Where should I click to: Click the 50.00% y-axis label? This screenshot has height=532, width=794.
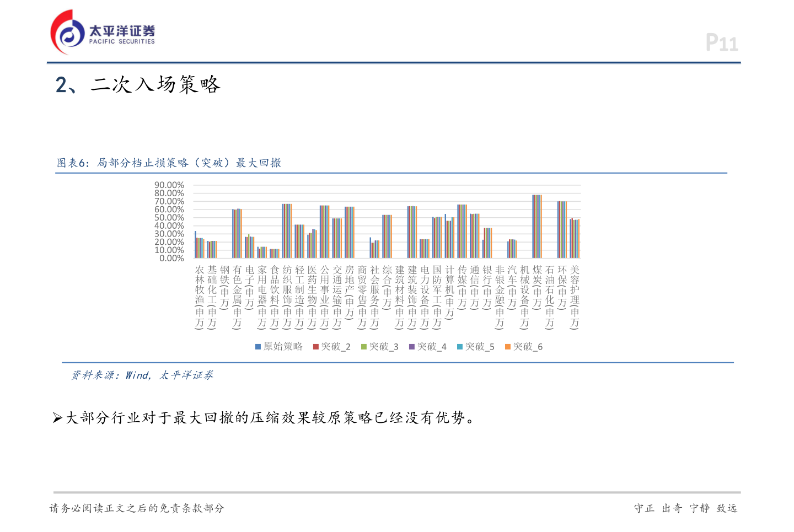click(x=169, y=218)
